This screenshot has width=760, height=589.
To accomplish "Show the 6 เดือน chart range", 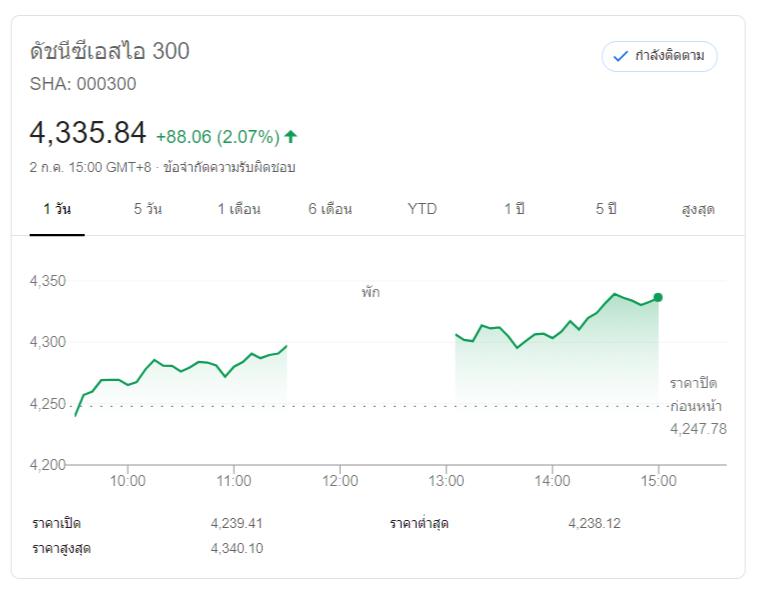I will click(x=330, y=209).
